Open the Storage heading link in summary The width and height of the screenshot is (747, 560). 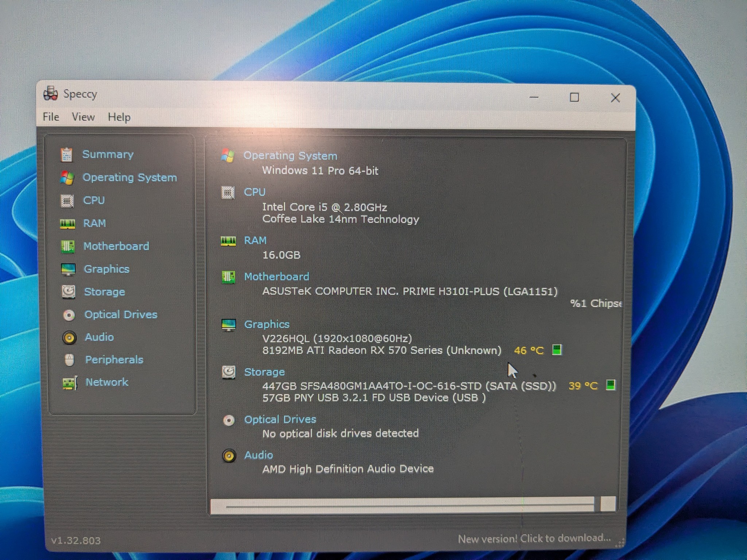point(264,372)
